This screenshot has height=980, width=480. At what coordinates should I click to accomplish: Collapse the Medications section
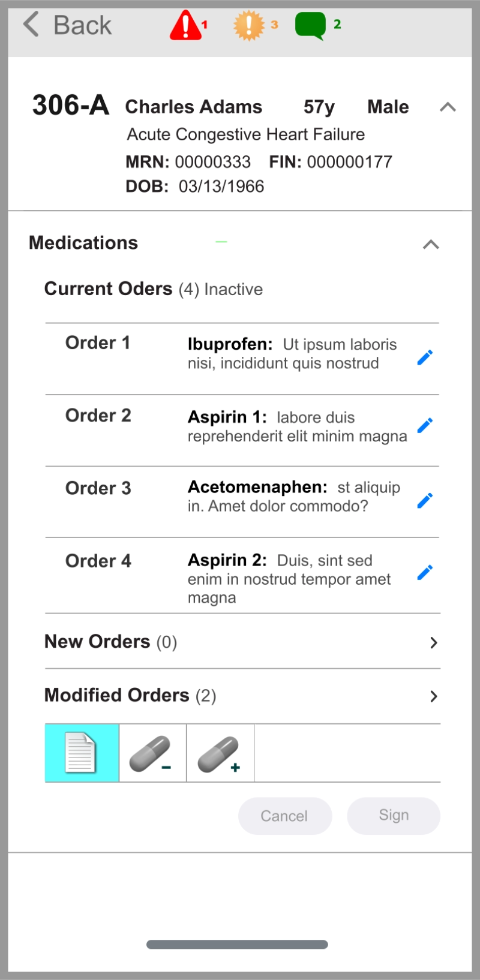[431, 244]
